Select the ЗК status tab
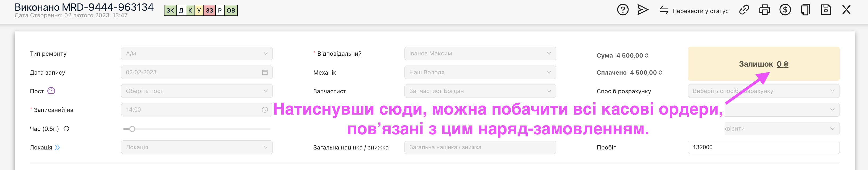This screenshot has height=170, width=868. pyautogui.click(x=170, y=10)
